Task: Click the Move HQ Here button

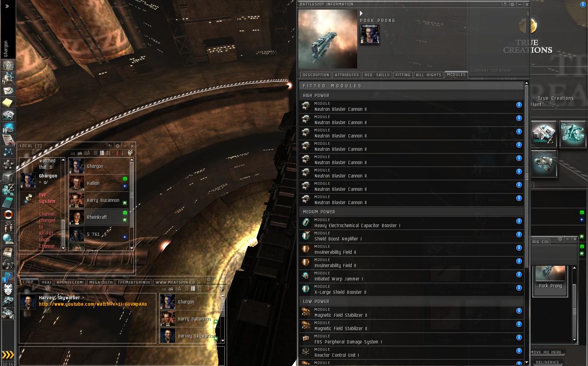Action: point(548,352)
